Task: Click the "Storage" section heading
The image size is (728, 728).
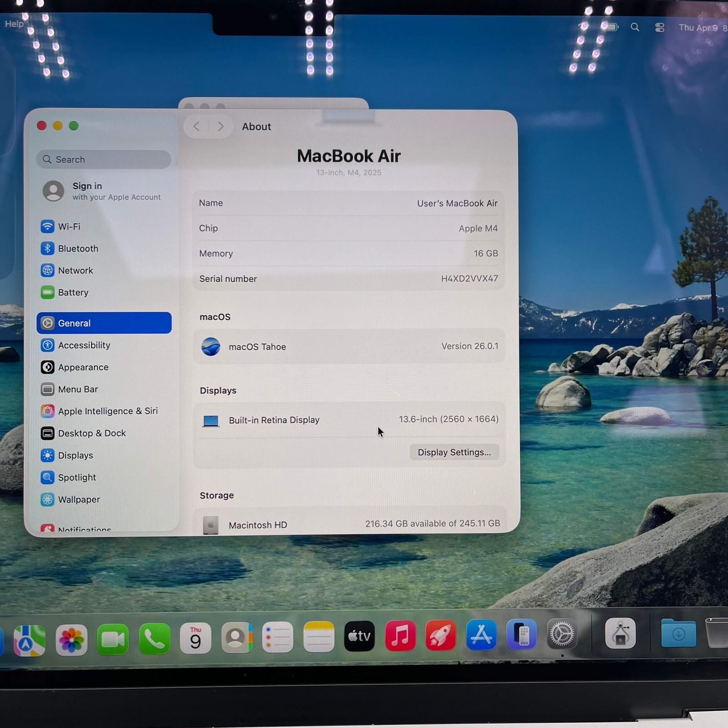Action: pyautogui.click(x=217, y=495)
